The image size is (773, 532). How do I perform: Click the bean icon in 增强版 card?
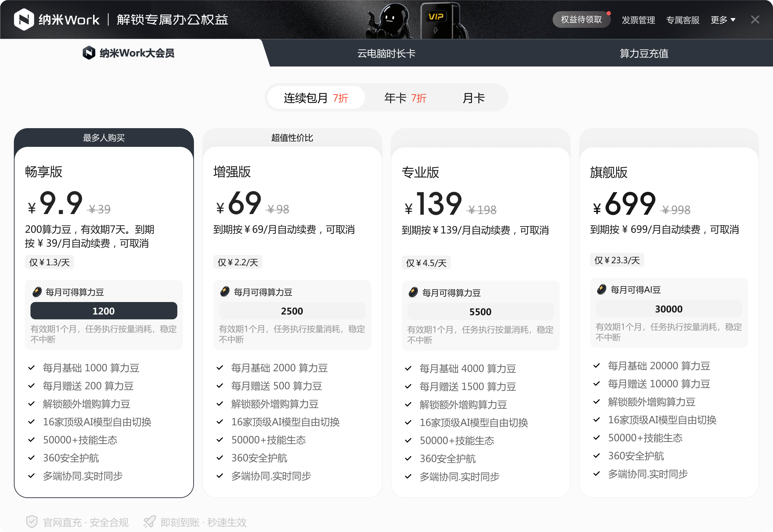[x=225, y=292]
